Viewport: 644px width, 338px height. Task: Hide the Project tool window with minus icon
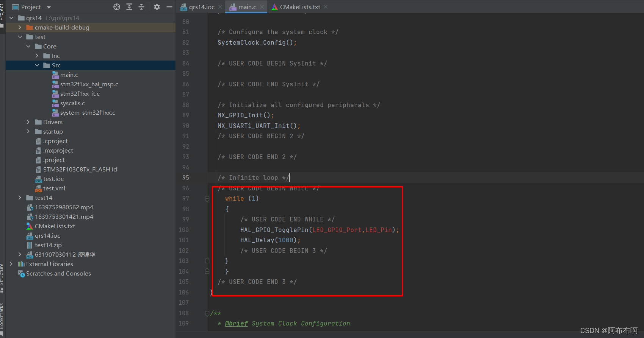[x=169, y=7]
